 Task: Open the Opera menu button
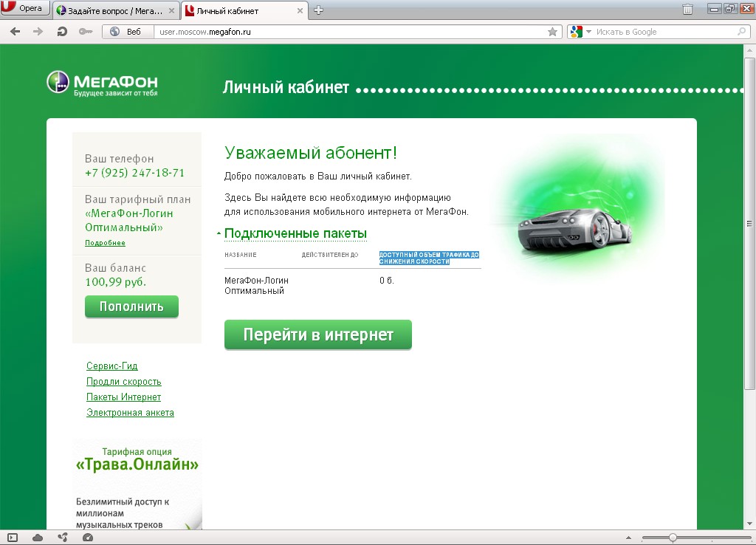click(x=25, y=8)
